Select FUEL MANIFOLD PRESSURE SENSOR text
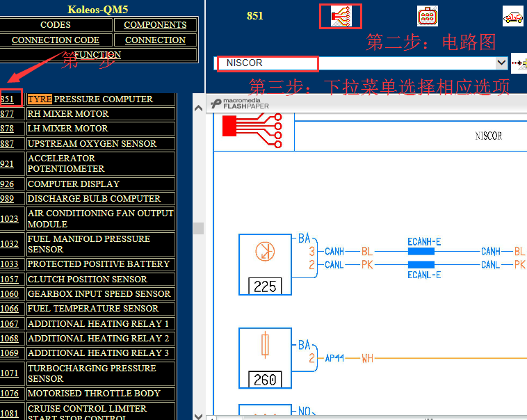 click(89, 244)
